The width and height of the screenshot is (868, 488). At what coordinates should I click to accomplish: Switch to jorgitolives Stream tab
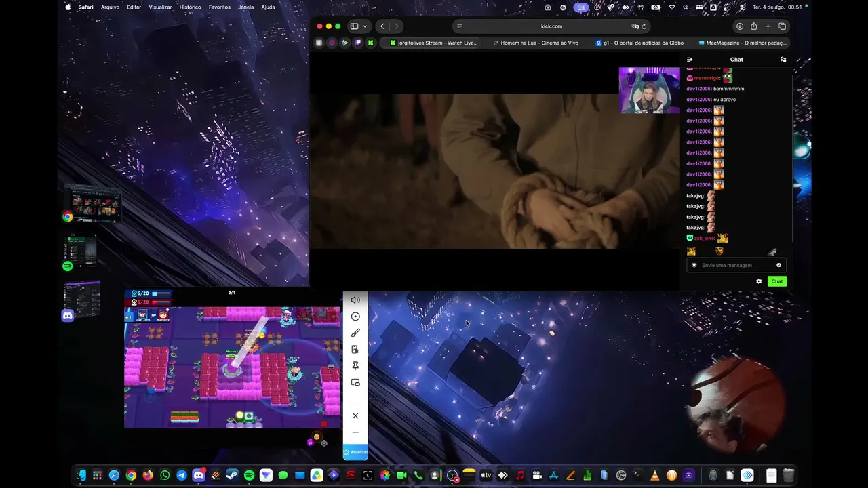point(434,43)
